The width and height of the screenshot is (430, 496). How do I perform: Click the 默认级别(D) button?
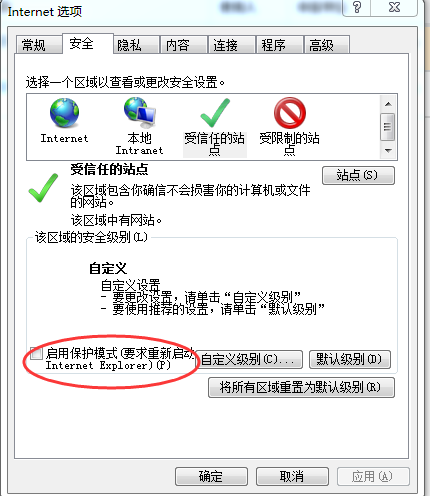pyautogui.click(x=350, y=359)
